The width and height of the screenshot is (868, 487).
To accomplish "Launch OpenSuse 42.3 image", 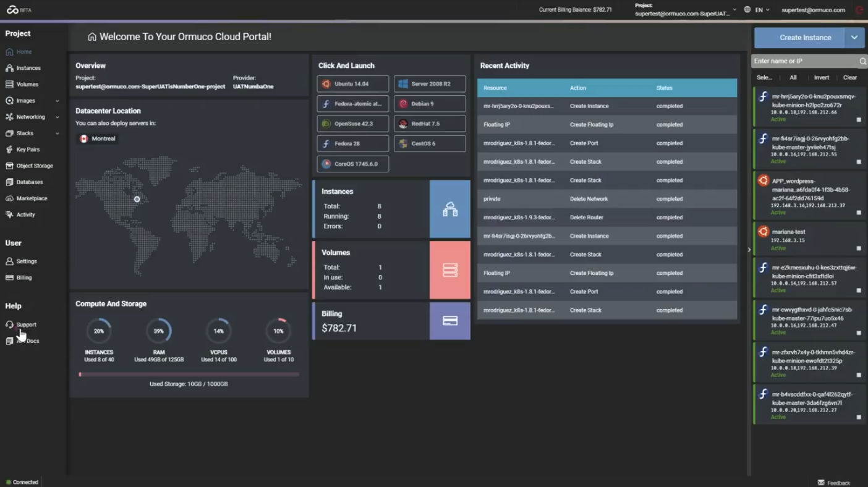I will (353, 124).
